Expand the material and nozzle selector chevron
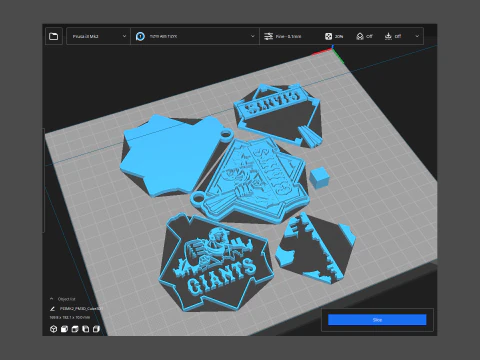The height and width of the screenshot is (360, 480). coord(252,36)
